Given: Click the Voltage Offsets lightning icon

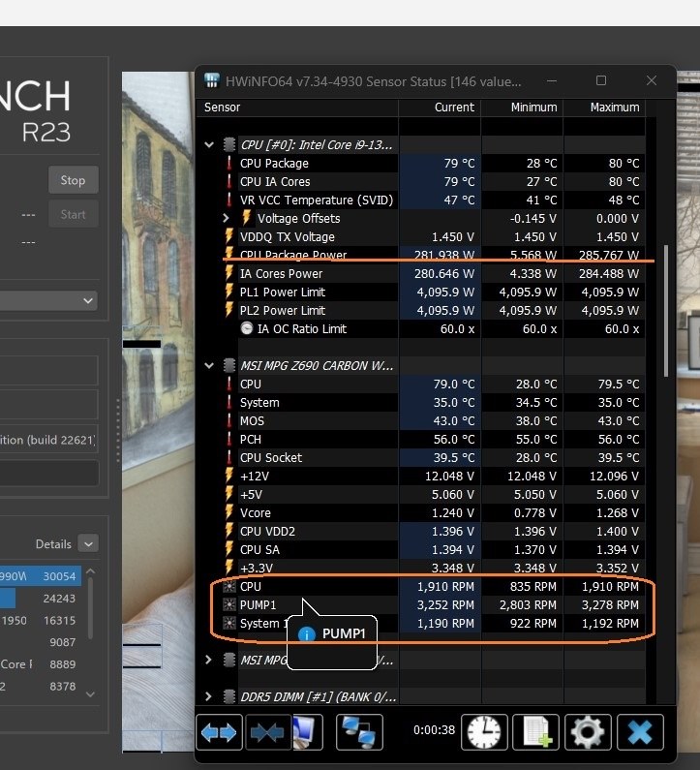Looking at the screenshot, I should coord(247,218).
